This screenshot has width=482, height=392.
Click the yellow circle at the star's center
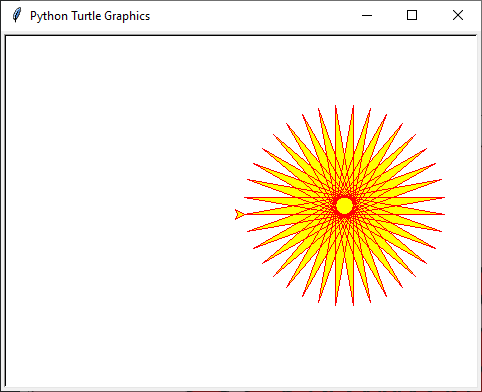coord(344,206)
